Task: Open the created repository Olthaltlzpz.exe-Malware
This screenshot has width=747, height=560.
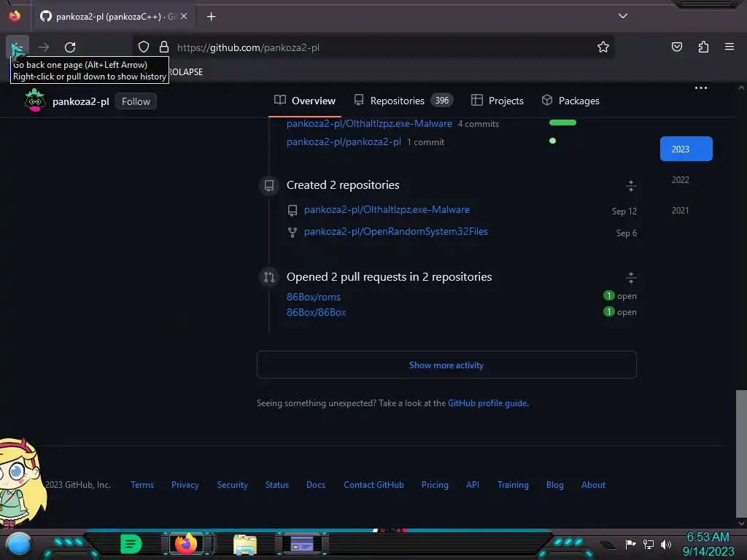Action: click(x=387, y=209)
